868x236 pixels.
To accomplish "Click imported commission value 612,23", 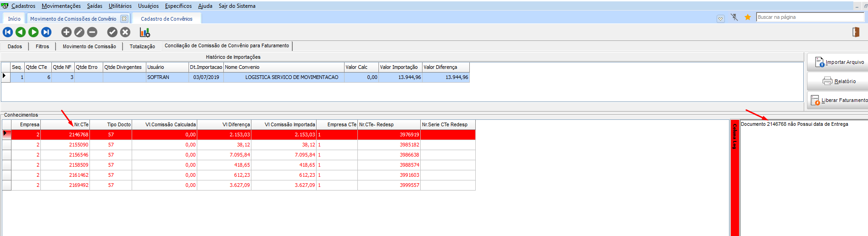I will click(x=284, y=175).
